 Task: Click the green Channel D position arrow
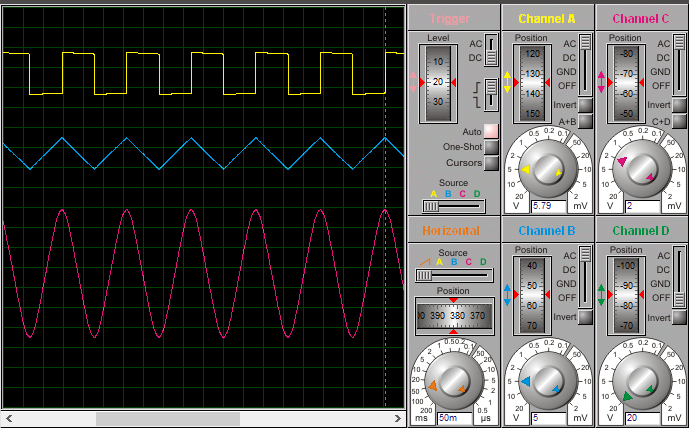(x=601, y=295)
